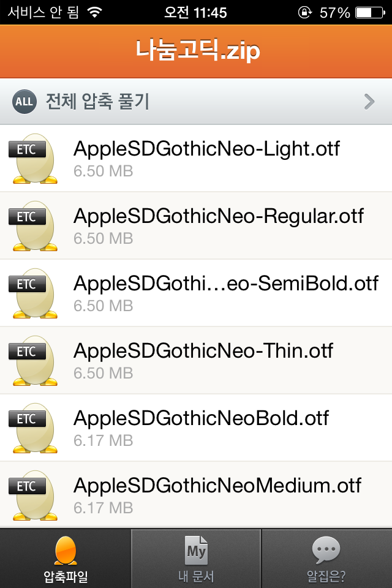Tap ETC egg icon for the SemiBold font
The image size is (392, 588).
click(34, 293)
